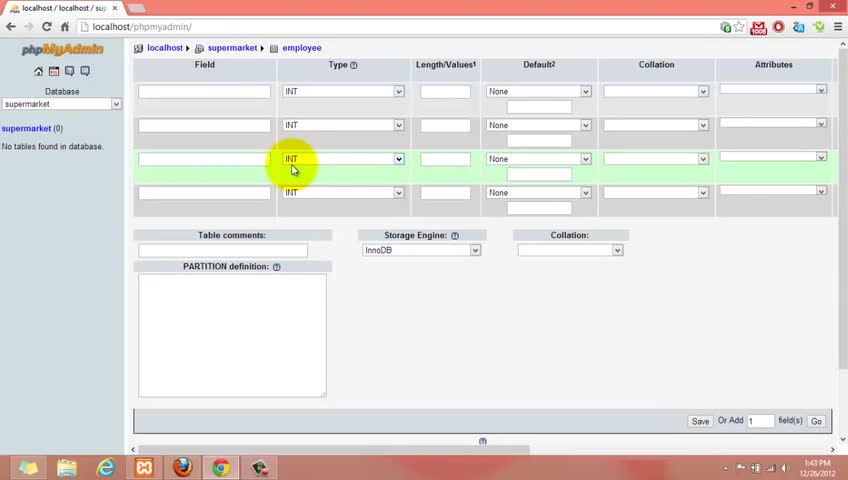This screenshot has height=480, width=848.
Task: Open the SQL query window icon
Action: tap(54, 71)
